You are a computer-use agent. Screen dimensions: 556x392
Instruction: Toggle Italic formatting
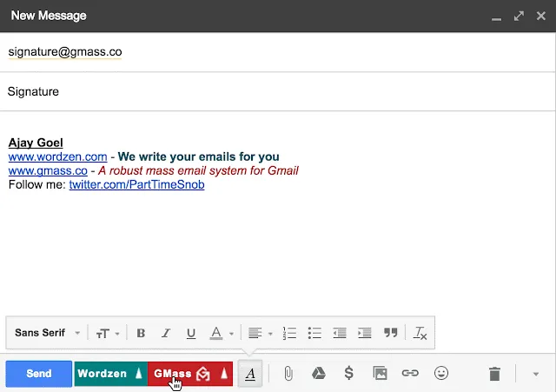166,333
